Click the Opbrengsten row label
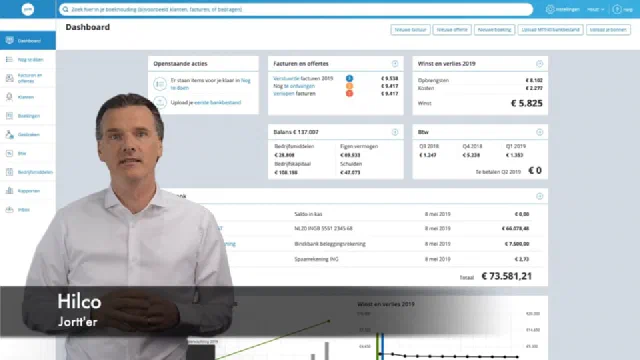The width and height of the screenshot is (640, 360). pyautogui.click(x=433, y=80)
